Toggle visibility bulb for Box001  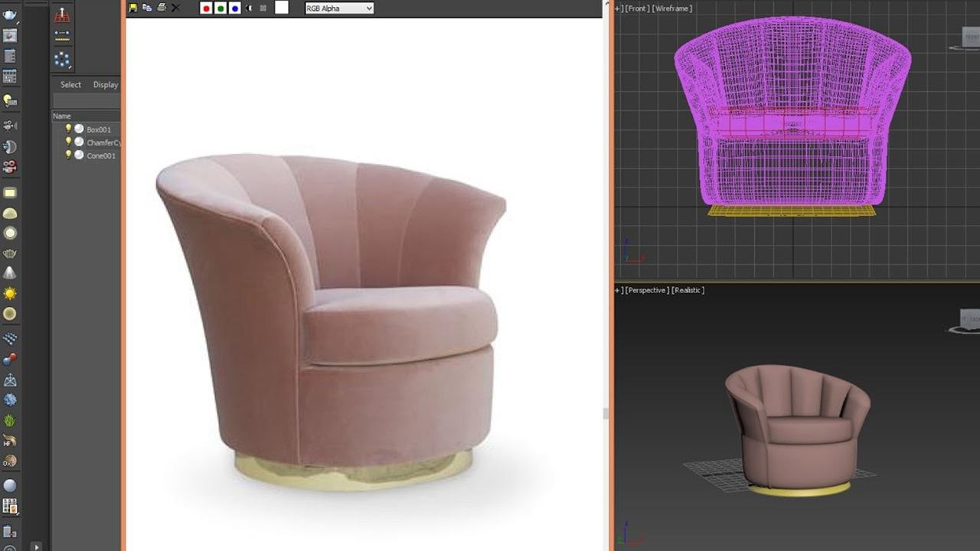point(68,129)
